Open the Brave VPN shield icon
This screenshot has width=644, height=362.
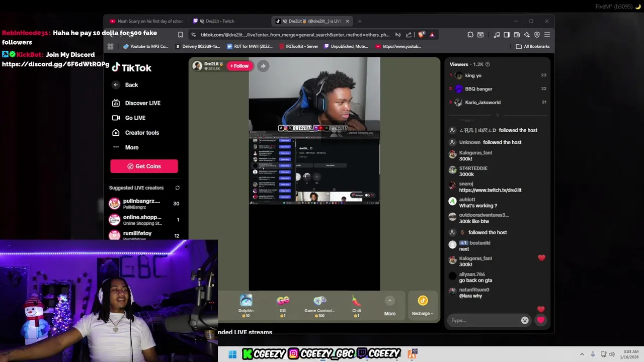point(537,35)
